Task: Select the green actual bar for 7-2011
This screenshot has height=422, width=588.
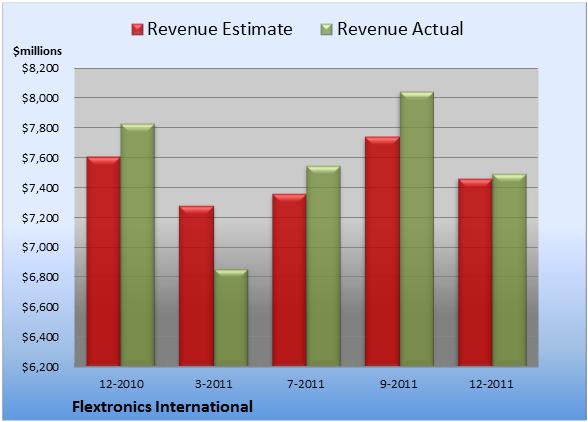Action: pyautogui.click(x=323, y=266)
